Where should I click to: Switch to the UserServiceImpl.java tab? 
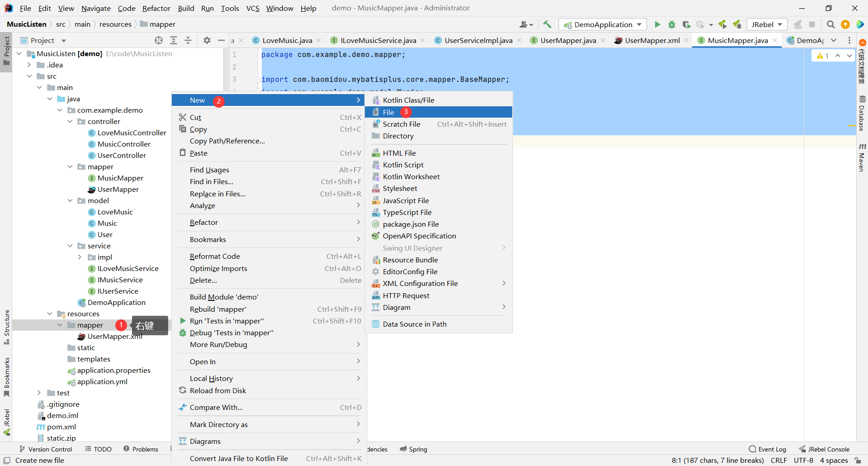(478, 40)
